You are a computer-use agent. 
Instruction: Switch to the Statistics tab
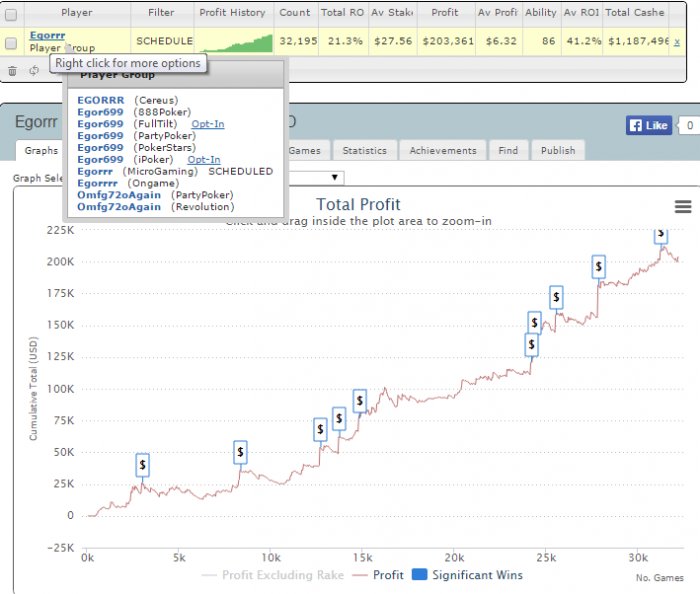tap(365, 151)
